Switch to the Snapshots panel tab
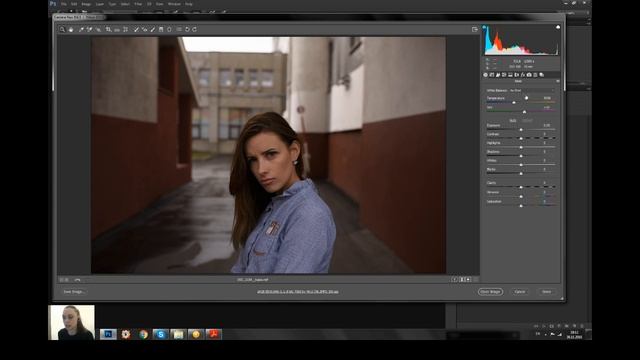 click(542, 75)
